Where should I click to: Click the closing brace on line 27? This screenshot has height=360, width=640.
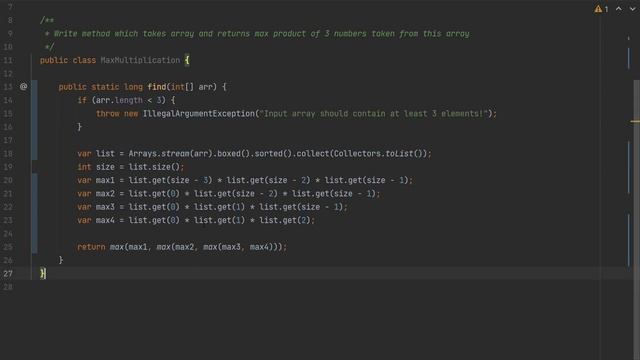tap(42, 273)
